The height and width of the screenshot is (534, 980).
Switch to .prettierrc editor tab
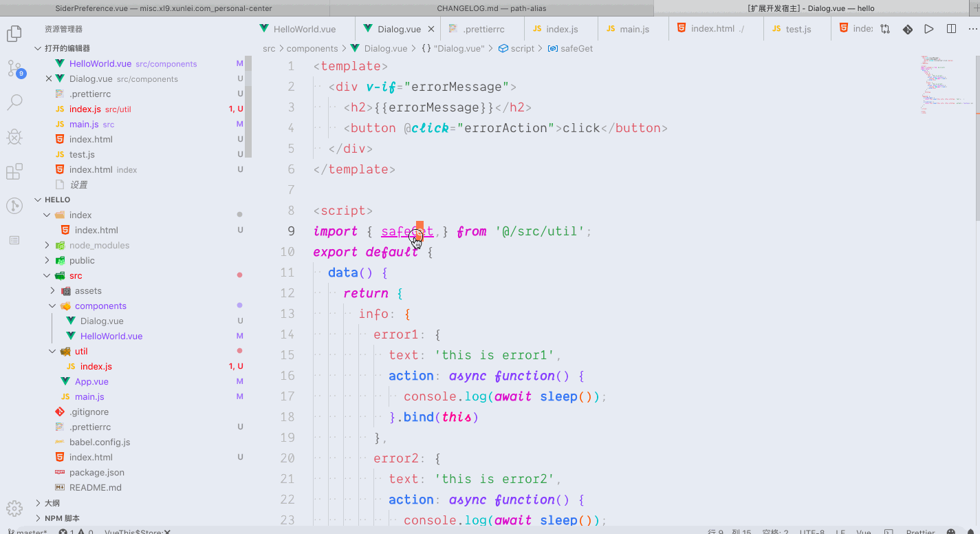pyautogui.click(x=483, y=29)
